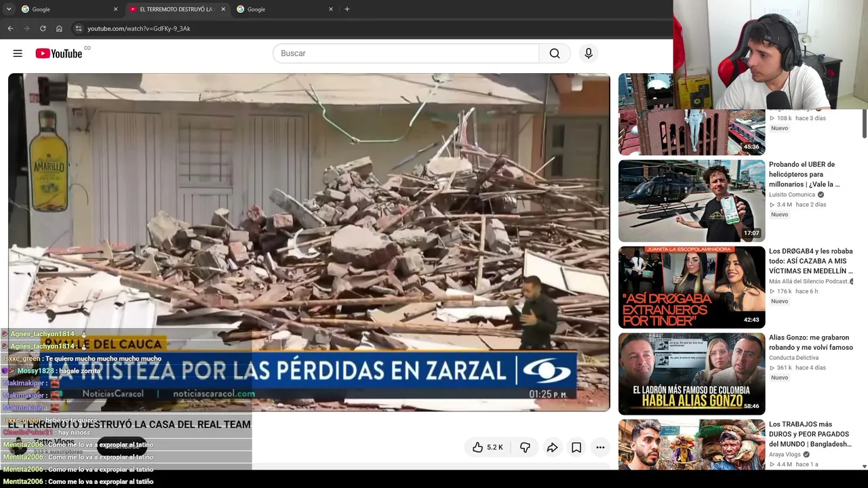
Task: Switch to the Google tab left of the YouTube tab
Action: (x=68, y=9)
